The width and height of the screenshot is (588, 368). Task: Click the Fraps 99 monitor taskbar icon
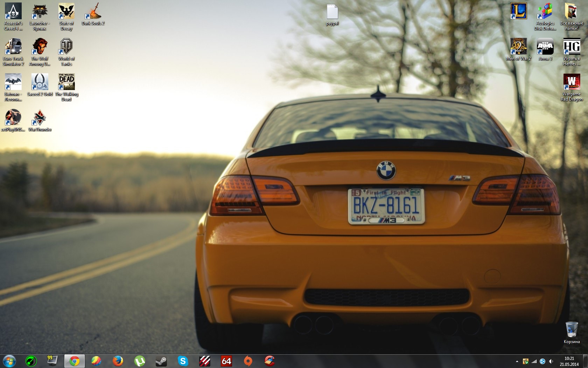[x=52, y=361]
